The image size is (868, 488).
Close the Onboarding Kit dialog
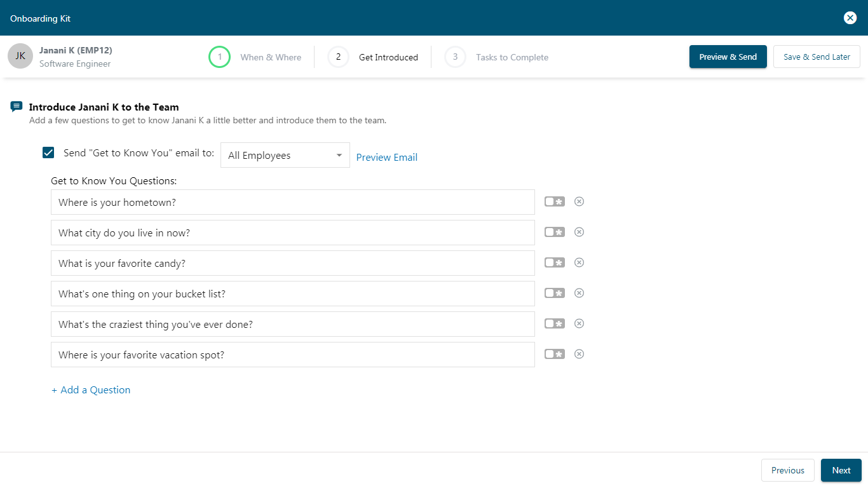coord(850,18)
